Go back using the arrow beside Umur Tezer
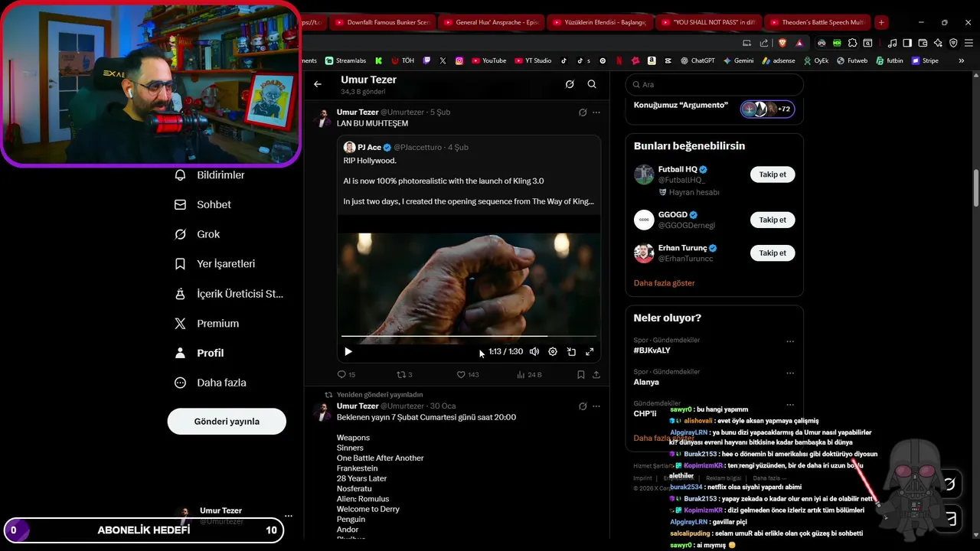Screen dimensions: 980x551 point(318,84)
